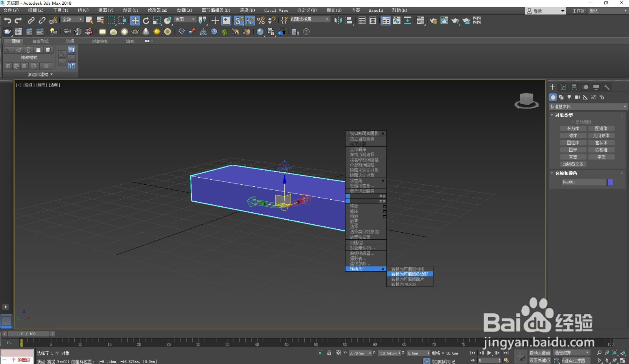Activate Select and Rotate tool
Screen dimensions: 629x364
tap(146, 20)
